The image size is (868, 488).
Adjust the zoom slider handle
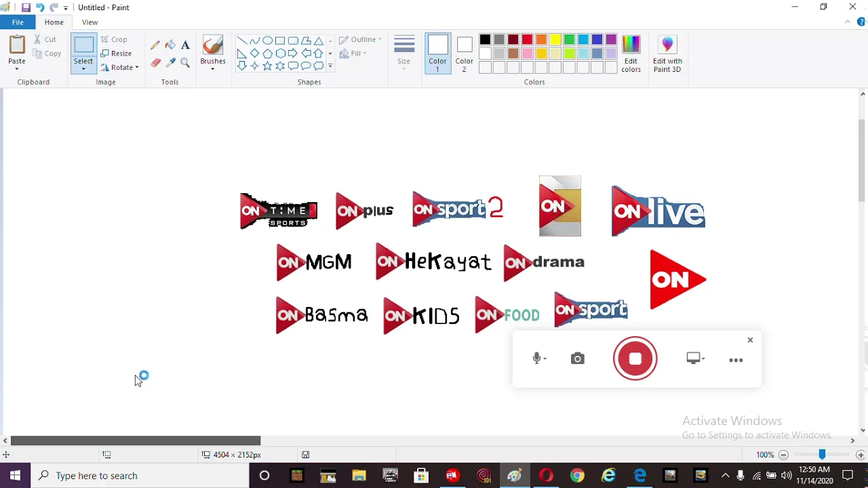pos(822,455)
